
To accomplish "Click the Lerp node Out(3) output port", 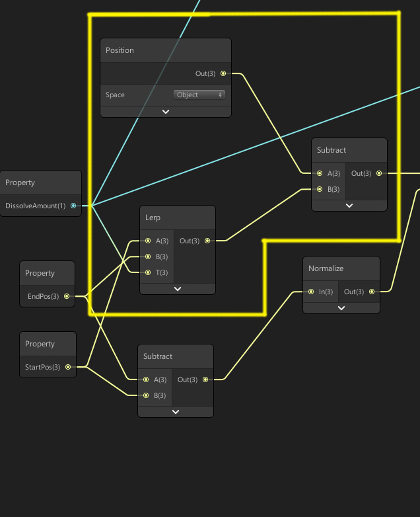I will click(x=207, y=241).
